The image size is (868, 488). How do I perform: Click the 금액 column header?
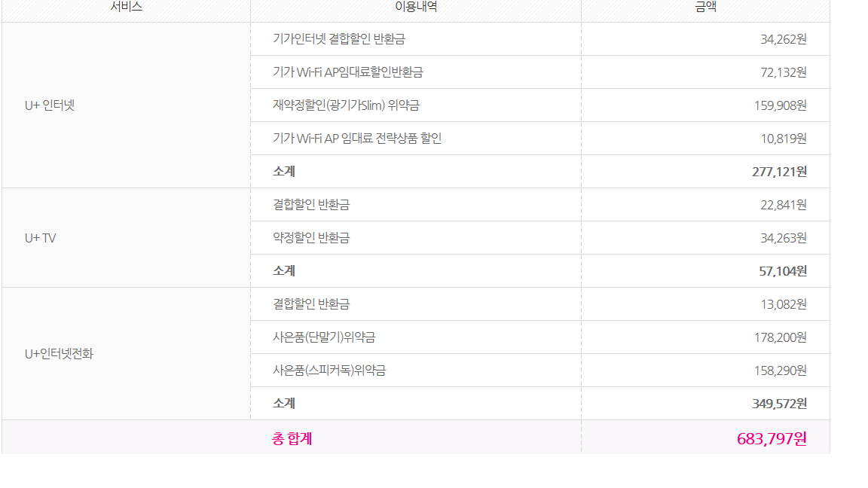[x=705, y=7]
